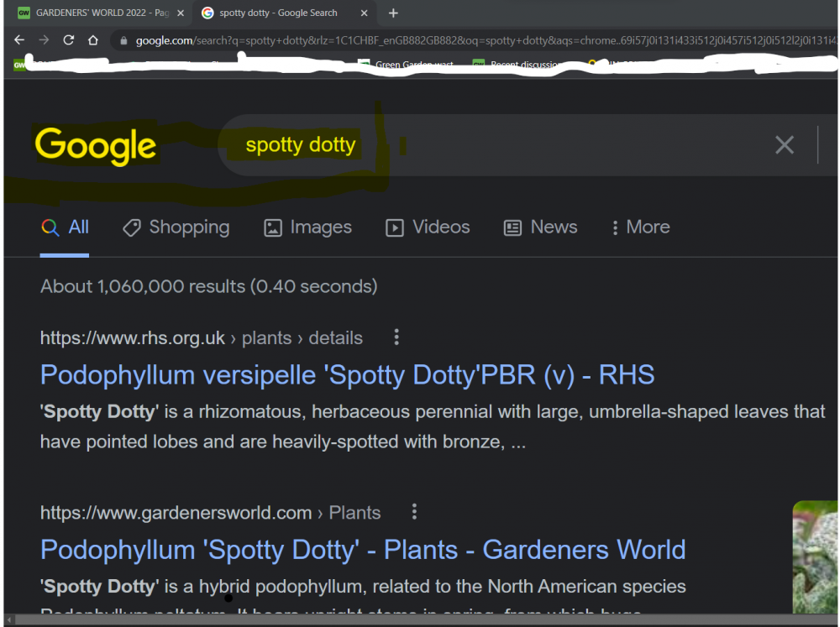Click the magnifier icon beside All
The height and width of the screenshot is (627, 840).
50,227
